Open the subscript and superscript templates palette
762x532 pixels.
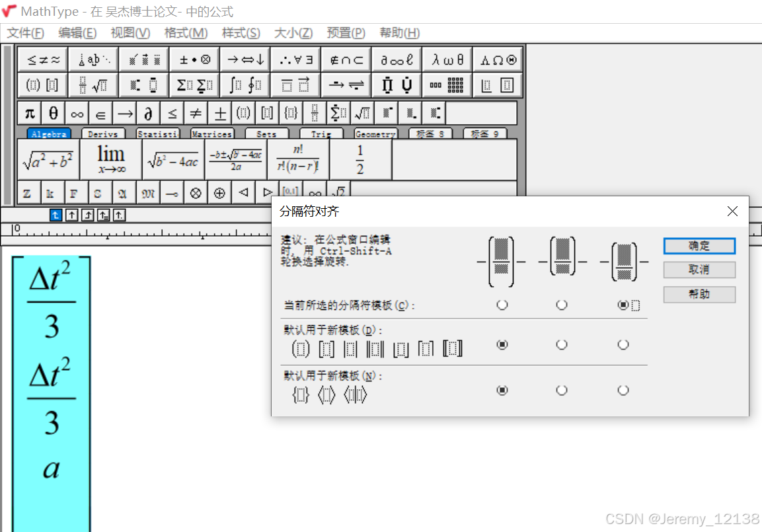click(144, 85)
